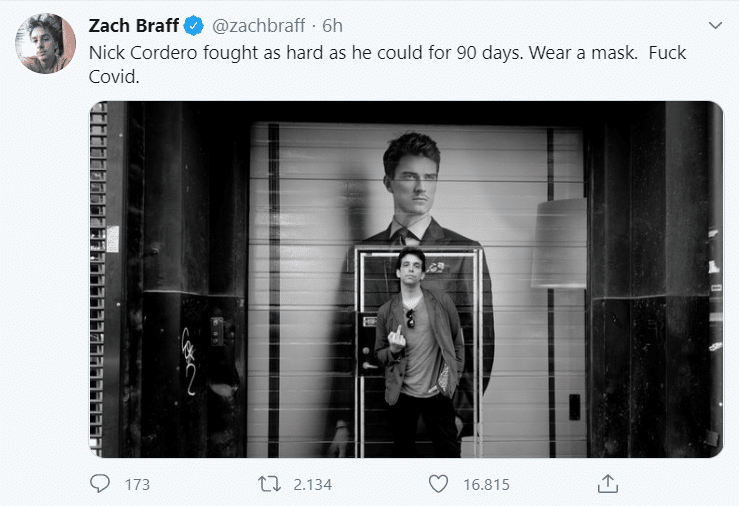Open the Zach Braff display name link

pyautogui.click(x=133, y=26)
